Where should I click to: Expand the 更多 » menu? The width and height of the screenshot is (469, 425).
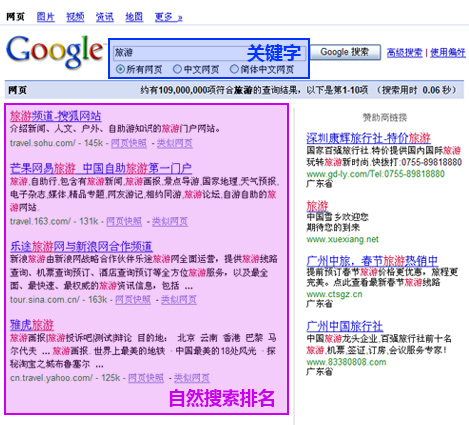pos(169,17)
